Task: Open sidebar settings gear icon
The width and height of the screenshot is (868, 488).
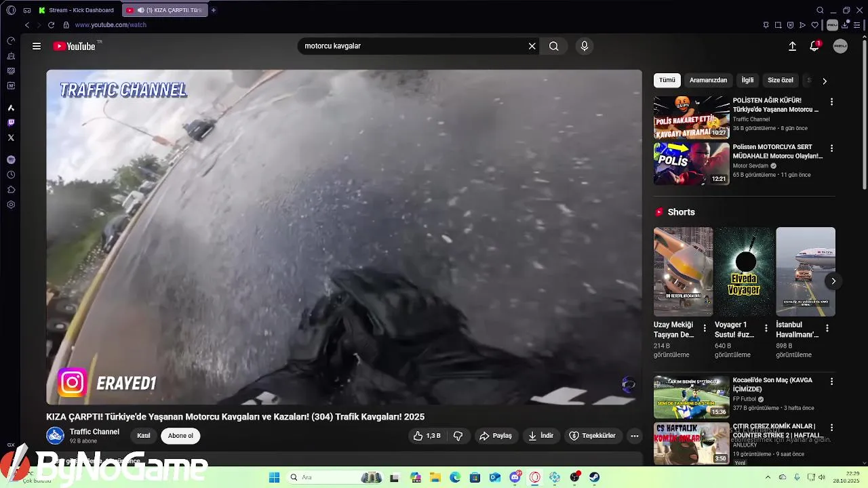Action: [11, 205]
